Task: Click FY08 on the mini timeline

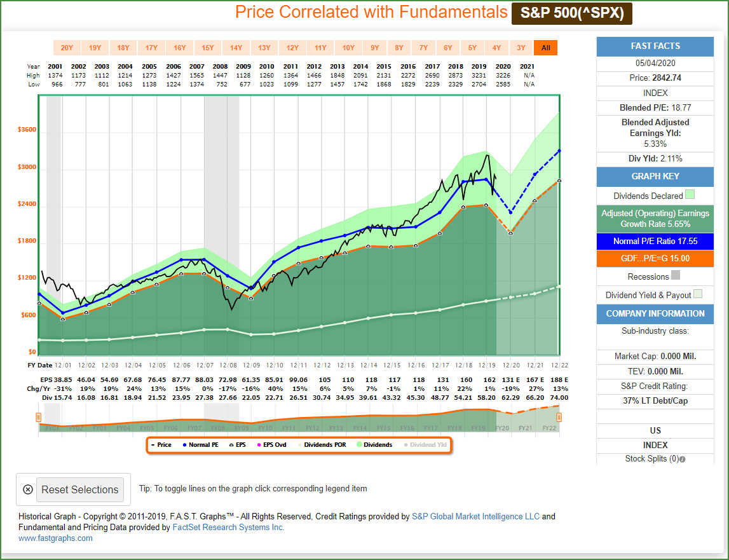Action: 218,428
